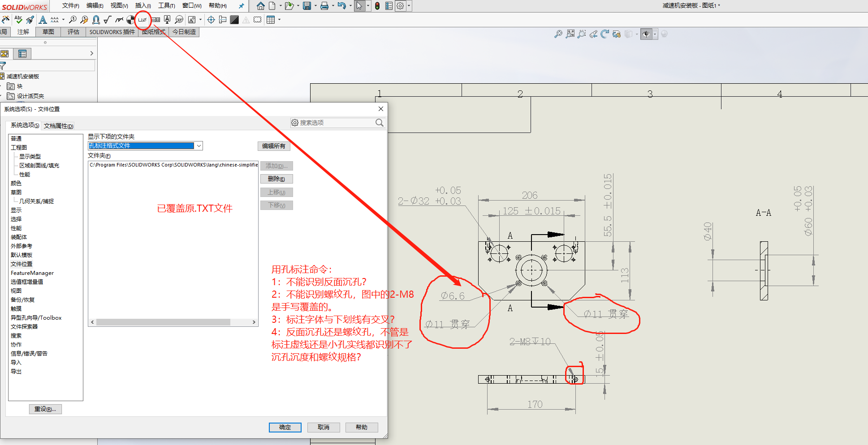Insert a Datum Feature symbol
The height and width of the screenshot is (445, 868).
point(167,20)
